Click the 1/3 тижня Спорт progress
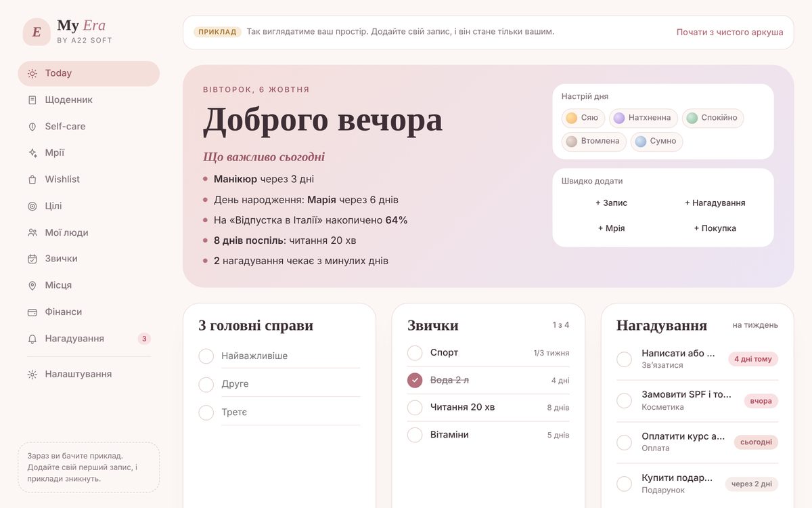The height and width of the screenshot is (508, 812). pyautogui.click(x=551, y=353)
